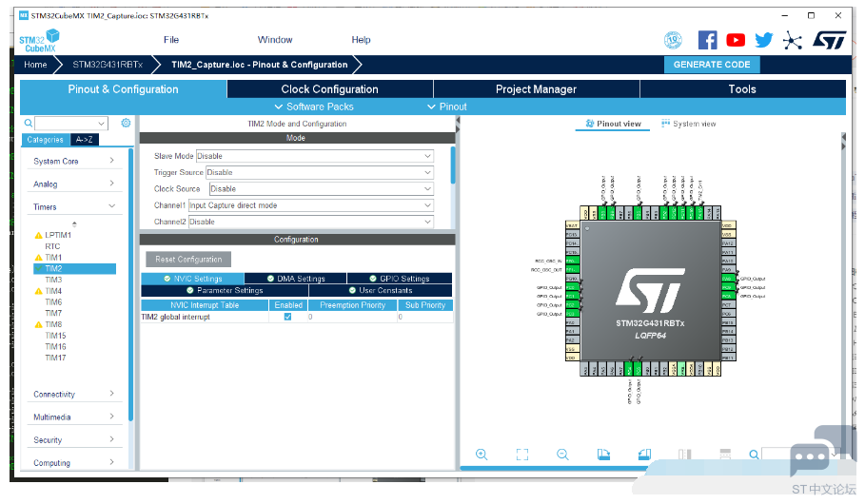Click STM32G431RBTx breadcrumb

(108, 65)
